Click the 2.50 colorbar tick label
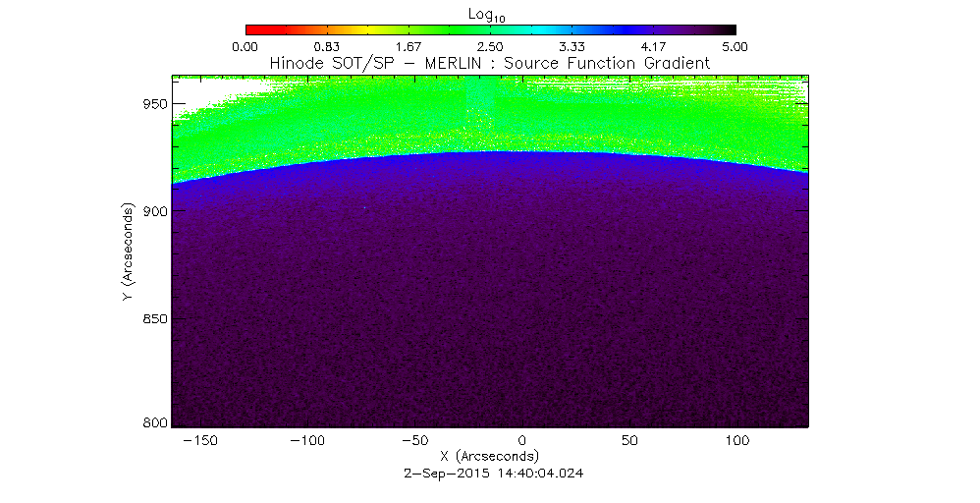 pos(490,46)
